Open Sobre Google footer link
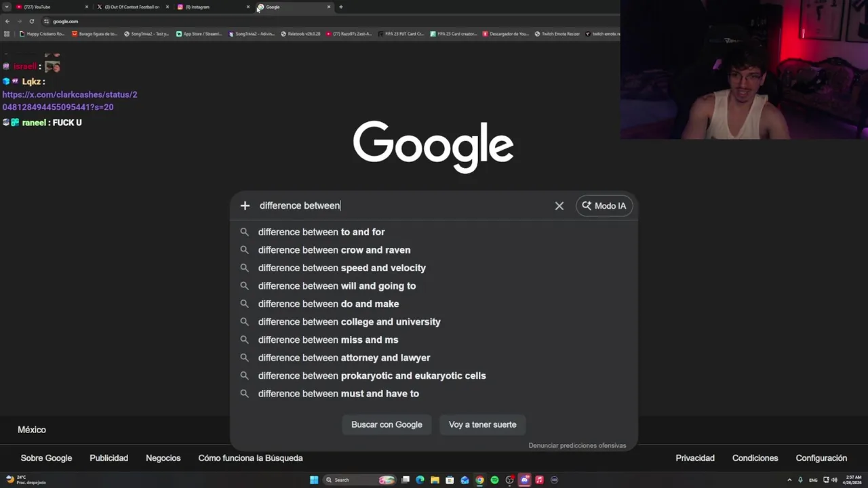Screen dimensions: 868x488 [x=46, y=458]
